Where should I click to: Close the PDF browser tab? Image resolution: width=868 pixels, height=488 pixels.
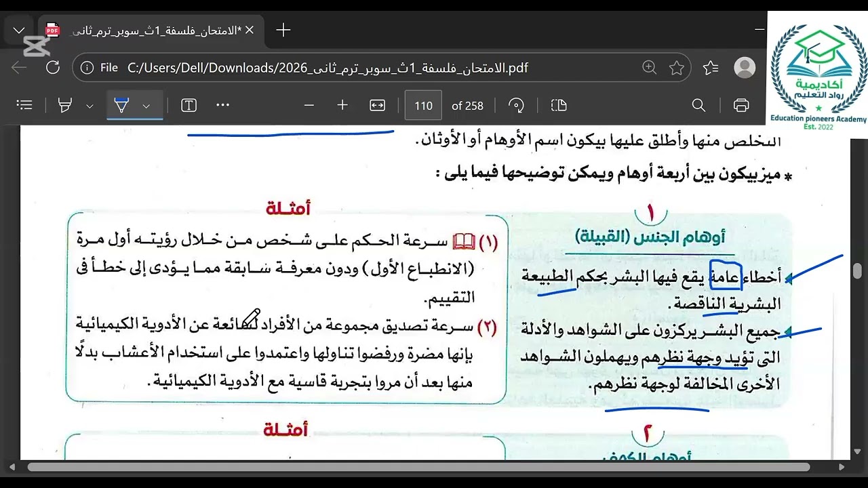pos(249,30)
